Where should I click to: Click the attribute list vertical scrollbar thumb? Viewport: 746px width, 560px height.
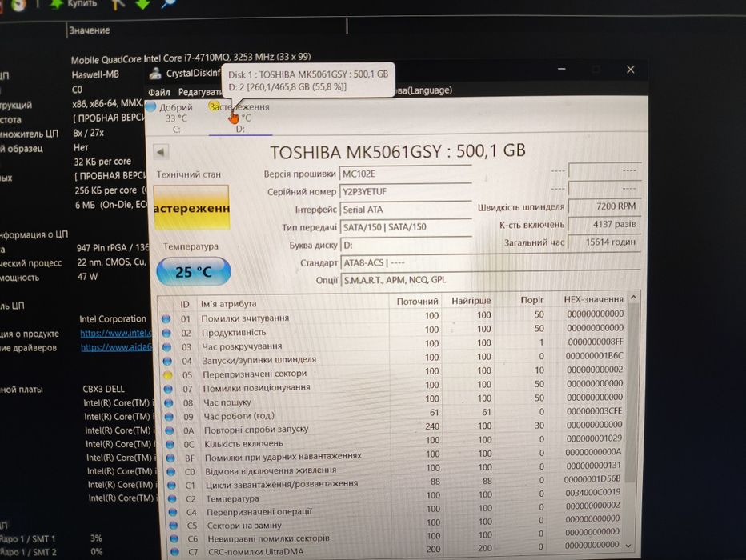(x=632, y=394)
